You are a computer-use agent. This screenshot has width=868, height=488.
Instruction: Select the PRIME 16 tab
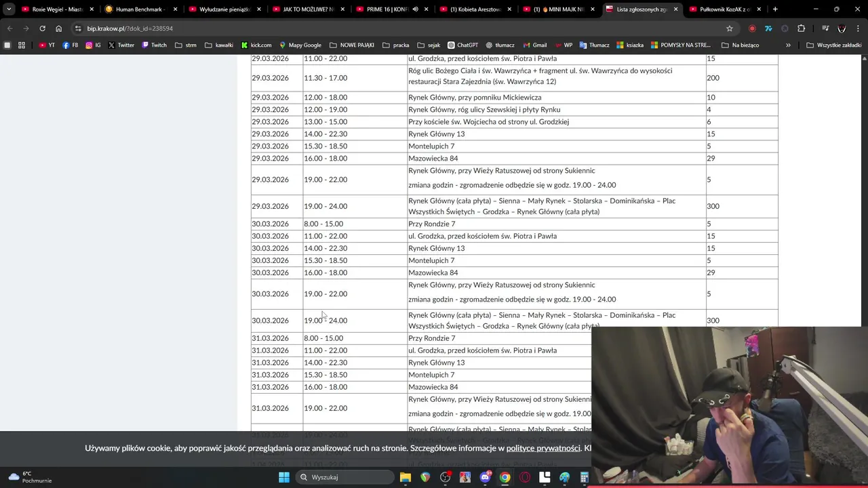click(x=391, y=9)
